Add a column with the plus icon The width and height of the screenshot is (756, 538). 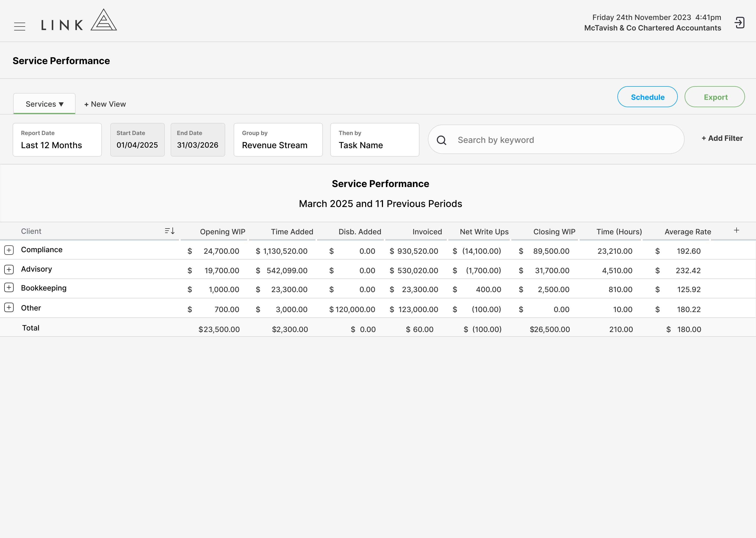click(x=737, y=230)
